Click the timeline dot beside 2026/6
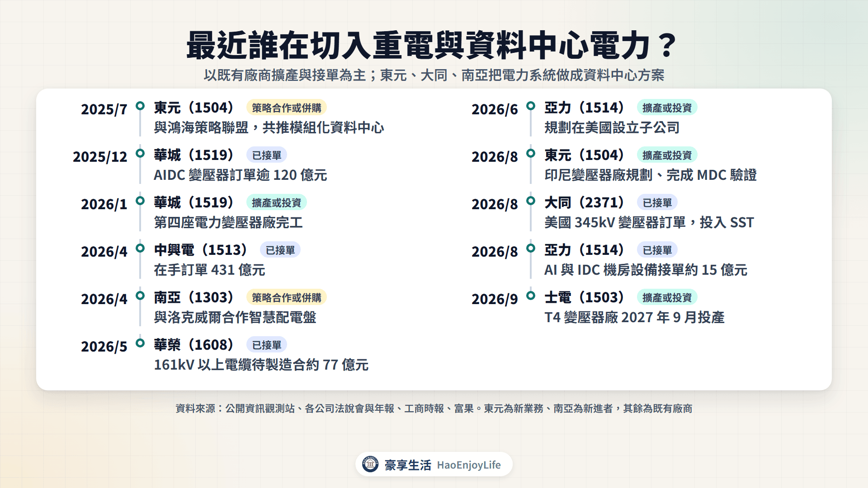Screen dimensions: 868x488 531,106
